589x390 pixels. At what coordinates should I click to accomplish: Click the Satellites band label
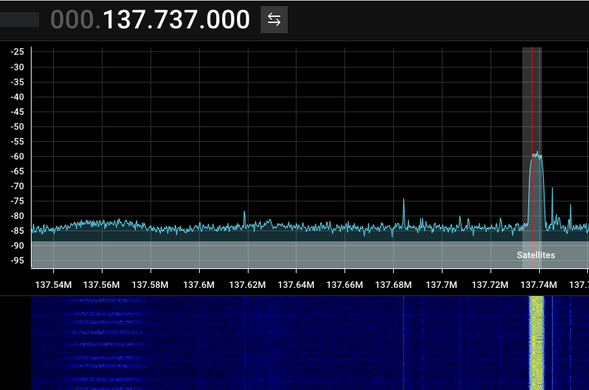[536, 255]
